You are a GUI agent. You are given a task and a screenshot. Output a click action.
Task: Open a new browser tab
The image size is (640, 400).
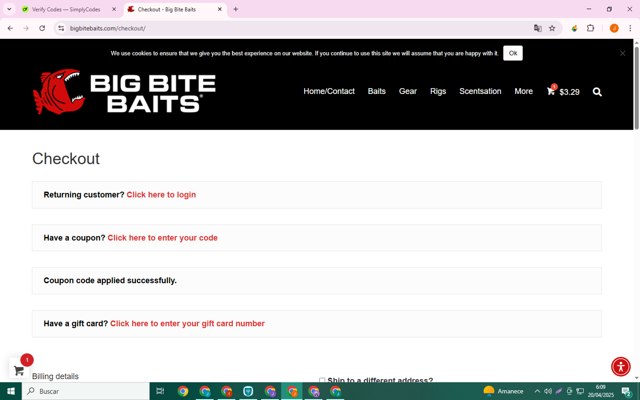click(x=236, y=9)
